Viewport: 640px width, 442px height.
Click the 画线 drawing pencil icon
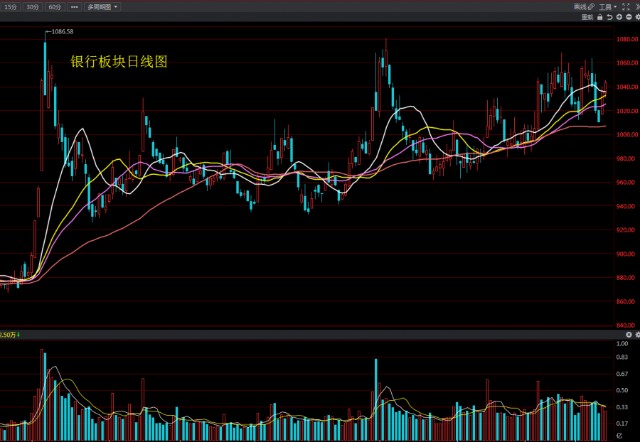[592, 6]
